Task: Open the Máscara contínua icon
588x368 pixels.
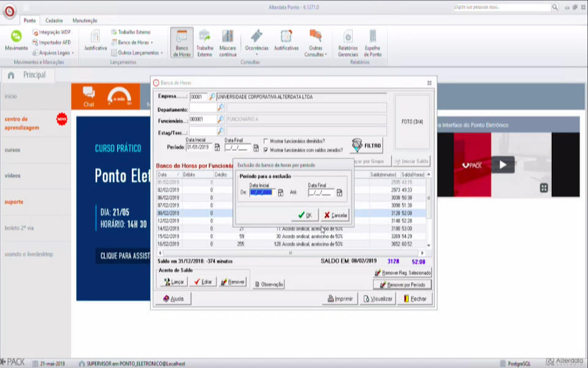Action: pyautogui.click(x=228, y=42)
